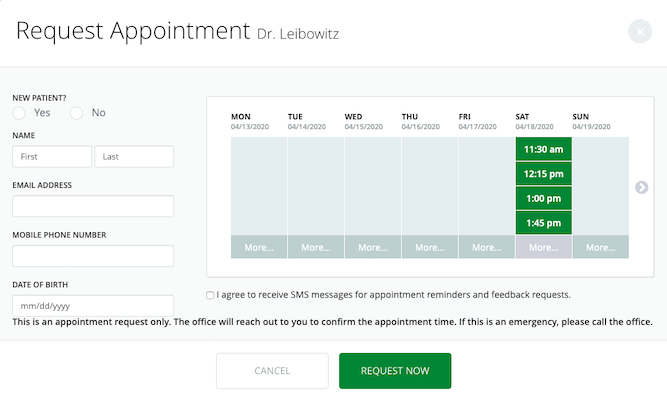
Task: Click the Email Address input box
Action: (93, 206)
